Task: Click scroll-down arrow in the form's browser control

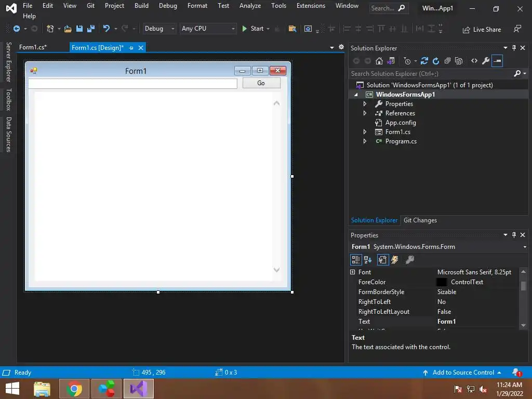Action: tap(276, 270)
